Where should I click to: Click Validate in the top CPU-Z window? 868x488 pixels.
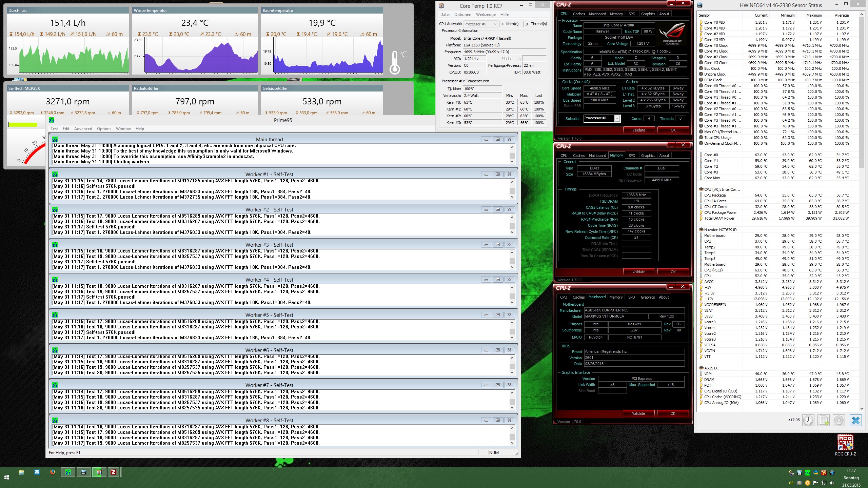pos(639,130)
